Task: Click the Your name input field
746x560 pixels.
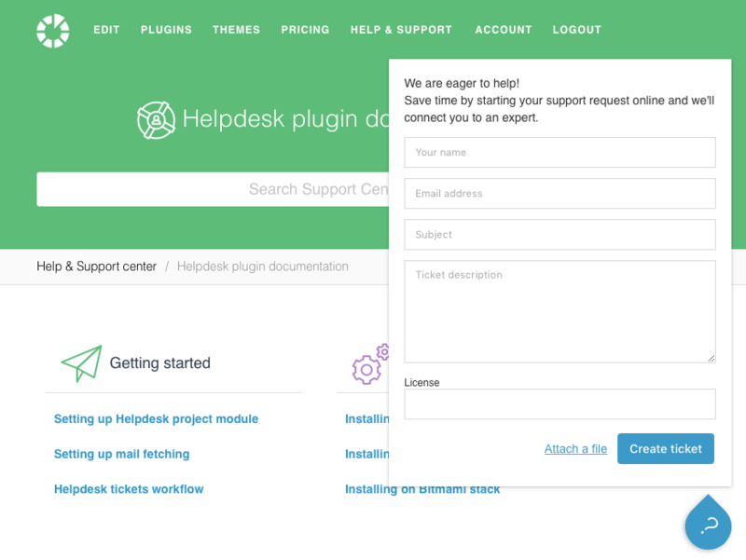Action: (559, 152)
